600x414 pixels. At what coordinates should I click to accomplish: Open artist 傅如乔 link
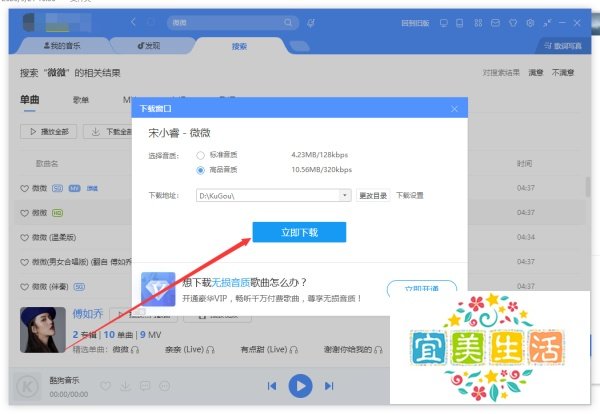click(x=88, y=314)
